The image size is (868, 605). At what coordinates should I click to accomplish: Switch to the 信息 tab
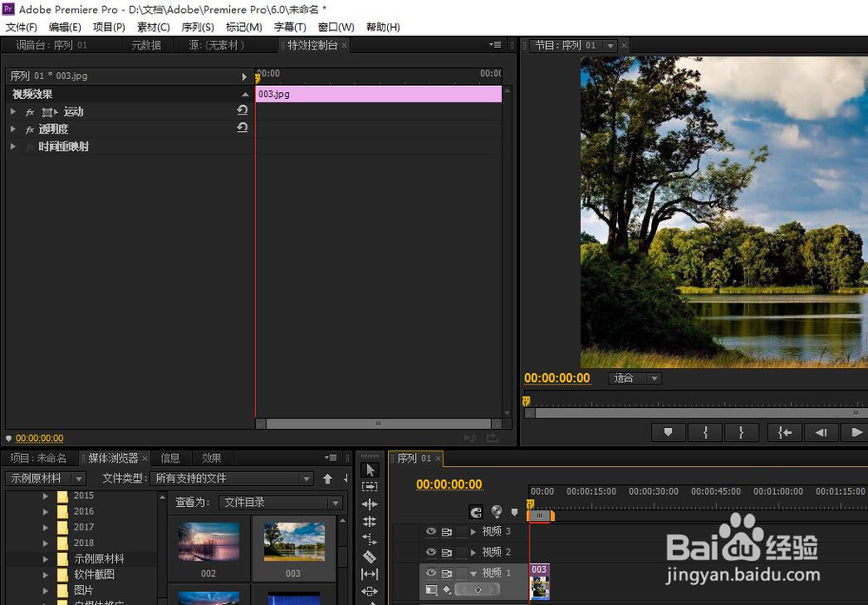click(x=170, y=458)
